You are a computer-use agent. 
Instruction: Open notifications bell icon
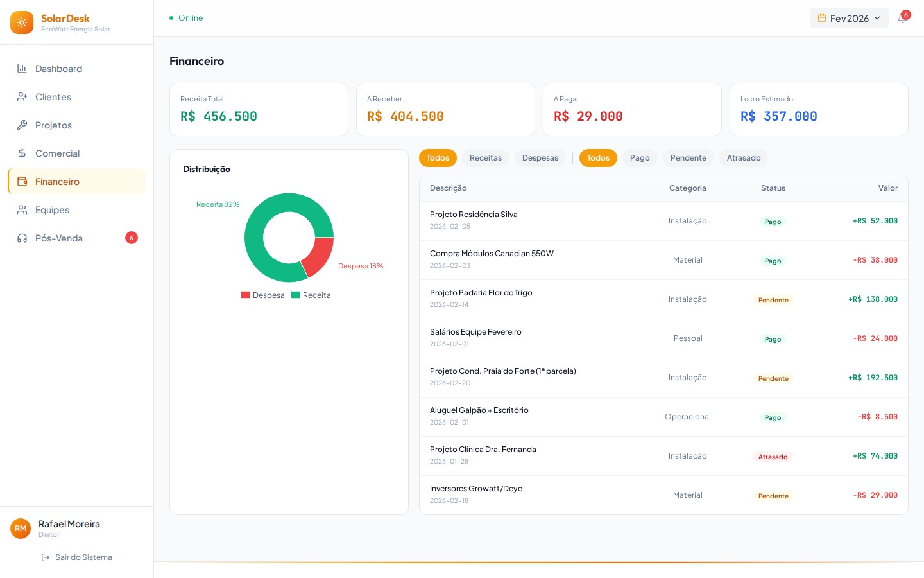coord(902,19)
